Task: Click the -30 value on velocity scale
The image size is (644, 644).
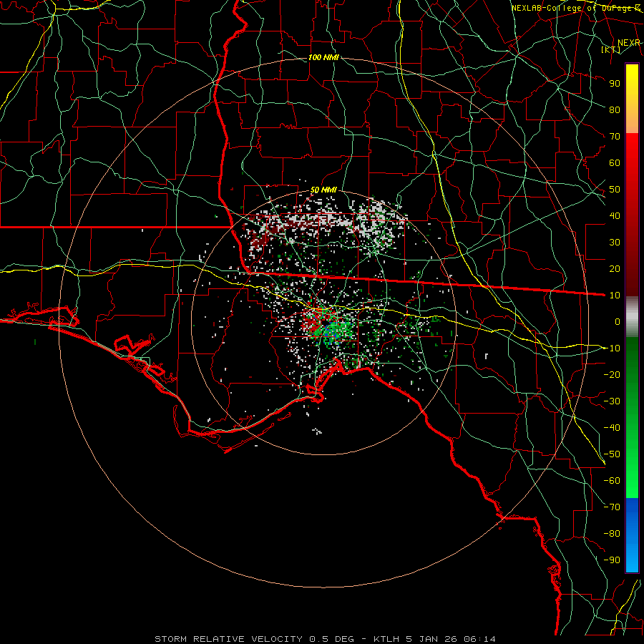Action: (x=612, y=401)
